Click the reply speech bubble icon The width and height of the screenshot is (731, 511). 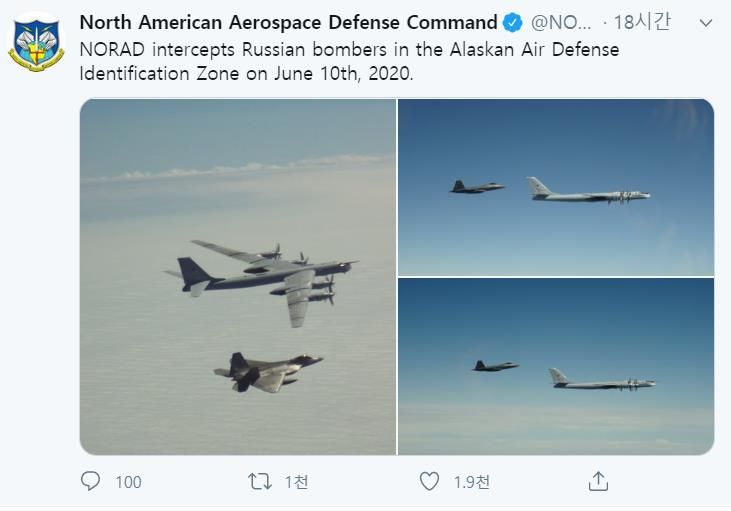click(x=91, y=481)
